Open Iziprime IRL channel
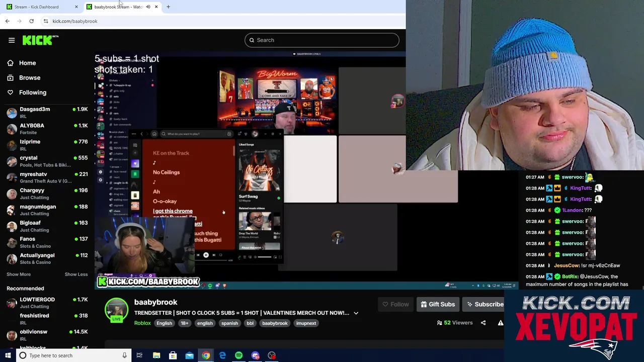This screenshot has width=644, height=362. [47, 145]
